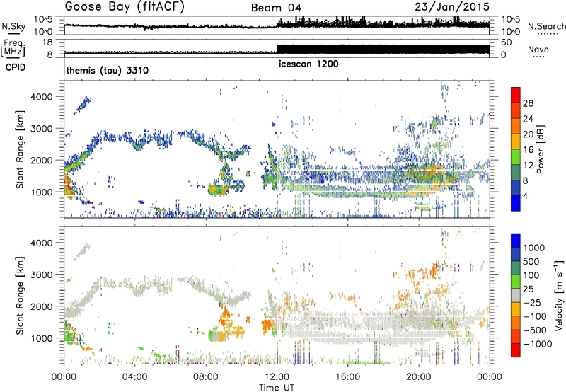Click the 'N.Sky' legend label
566x392 pixels.
pyautogui.click(x=13, y=26)
